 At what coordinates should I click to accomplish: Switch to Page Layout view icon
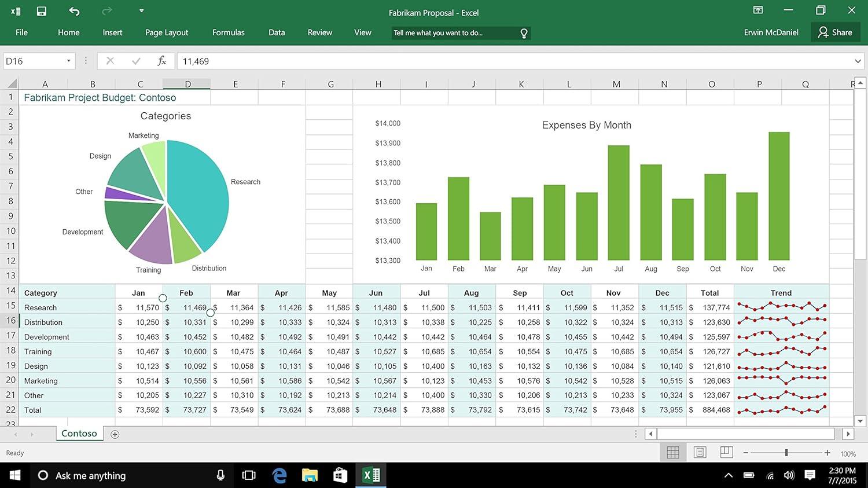(x=700, y=452)
